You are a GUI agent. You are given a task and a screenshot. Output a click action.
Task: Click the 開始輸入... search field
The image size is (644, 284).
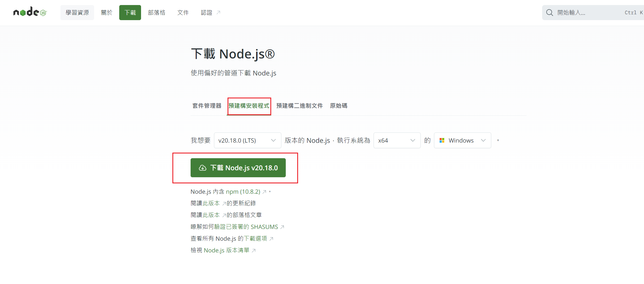(593, 13)
